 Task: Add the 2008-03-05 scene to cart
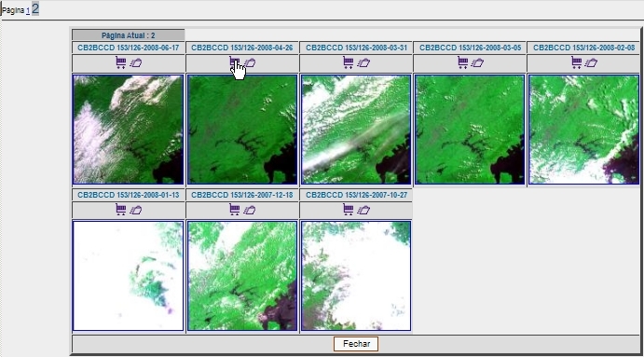[463, 62]
